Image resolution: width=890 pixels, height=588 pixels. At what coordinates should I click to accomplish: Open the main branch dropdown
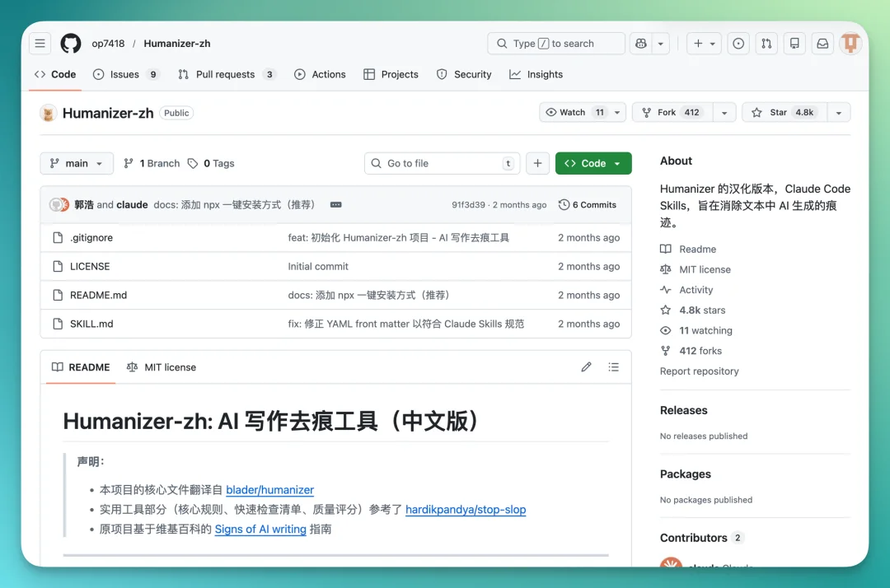(76, 163)
